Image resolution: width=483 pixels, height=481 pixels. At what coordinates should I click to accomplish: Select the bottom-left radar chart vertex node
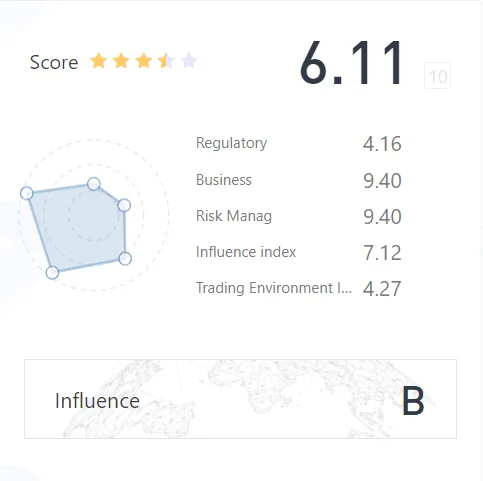coord(52,272)
